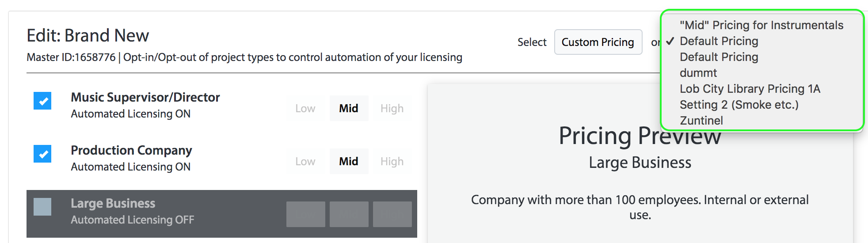Viewport: 868px width, 243px height.
Task: Set Music Supervisor/Director pricing to Low
Action: (x=305, y=108)
